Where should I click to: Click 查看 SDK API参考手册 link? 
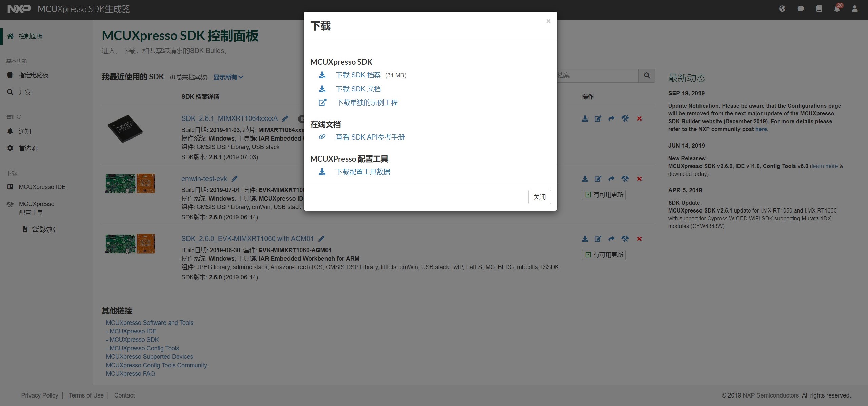tap(370, 137)
